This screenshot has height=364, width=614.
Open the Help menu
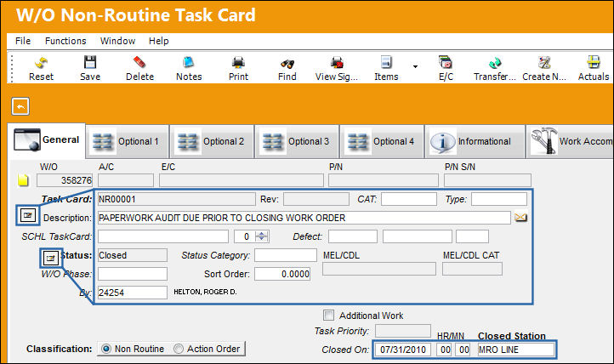(158, 41)
